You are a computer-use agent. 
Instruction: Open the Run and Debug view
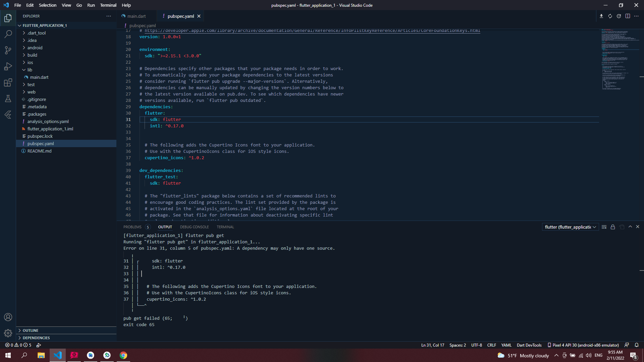click(8, 66)
